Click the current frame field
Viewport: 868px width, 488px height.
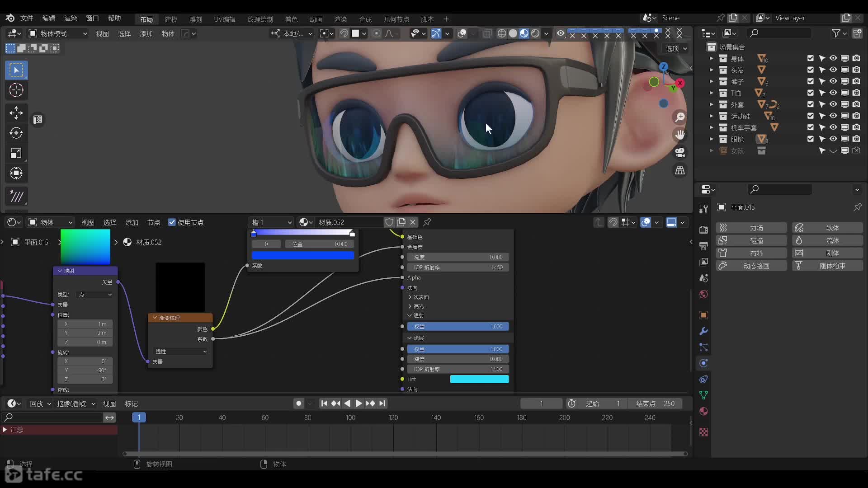[541, 404]
